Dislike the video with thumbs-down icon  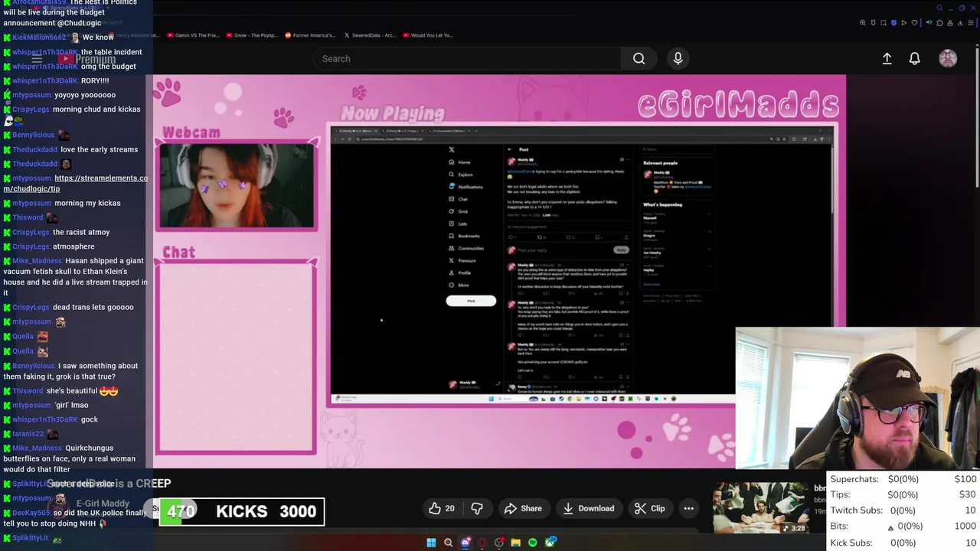476,508
